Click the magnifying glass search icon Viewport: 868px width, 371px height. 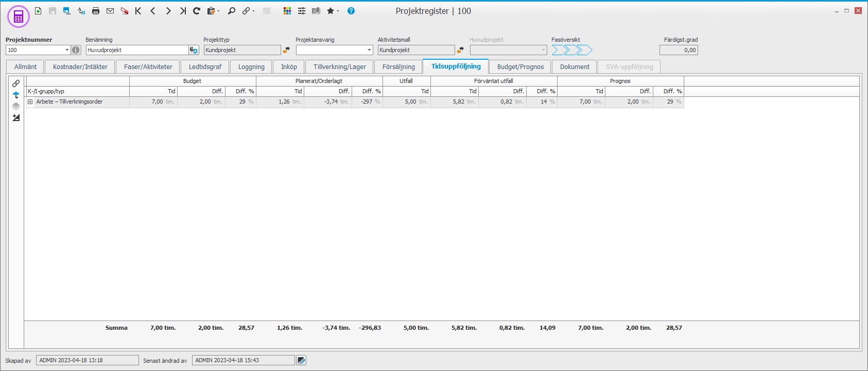click(232, 11)
